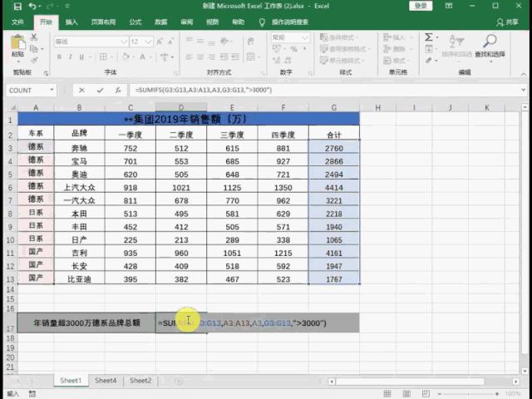Switch to the Data tab
The image size is (532, 399).
click(160, 22)
